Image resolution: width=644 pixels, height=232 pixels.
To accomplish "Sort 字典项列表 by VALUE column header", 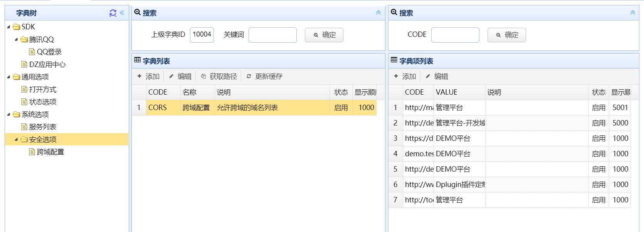I will 459,92.
